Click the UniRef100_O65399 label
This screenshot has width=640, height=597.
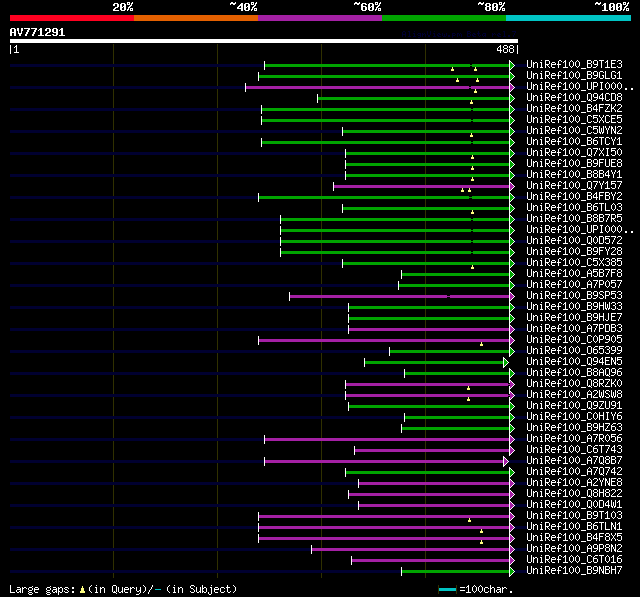point(574,351)
